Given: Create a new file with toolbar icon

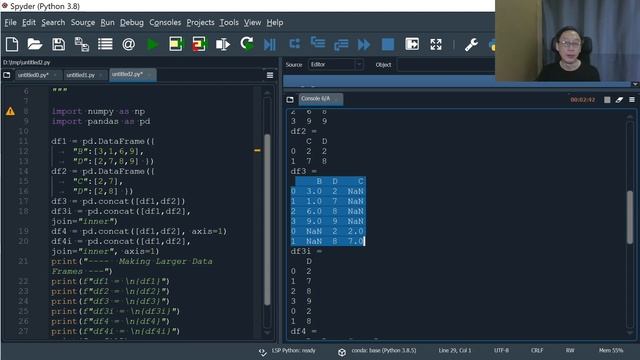Looking at the screenshot, I should tap(12, 44).
